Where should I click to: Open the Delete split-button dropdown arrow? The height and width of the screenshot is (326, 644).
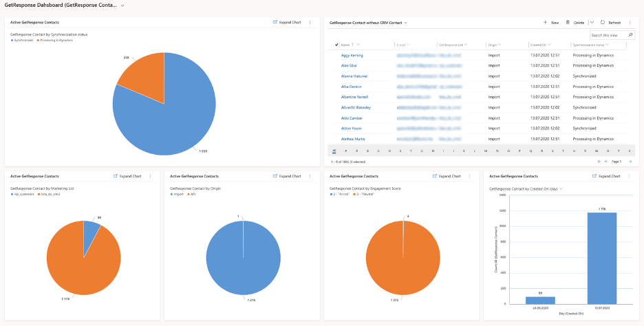[x=592, y=23]
